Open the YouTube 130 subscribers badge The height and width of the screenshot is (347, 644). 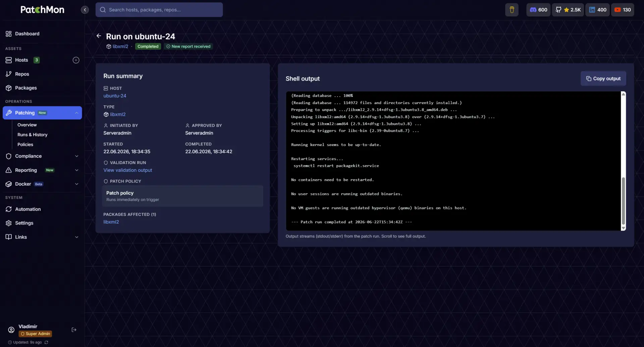coord(623,10)
